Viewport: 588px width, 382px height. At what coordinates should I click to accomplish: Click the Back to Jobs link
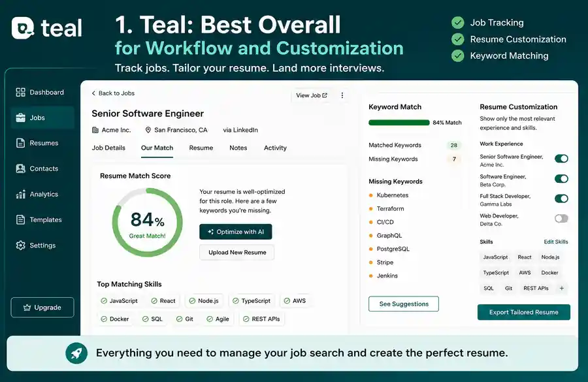pyautogui.click(x=113, y=93)
